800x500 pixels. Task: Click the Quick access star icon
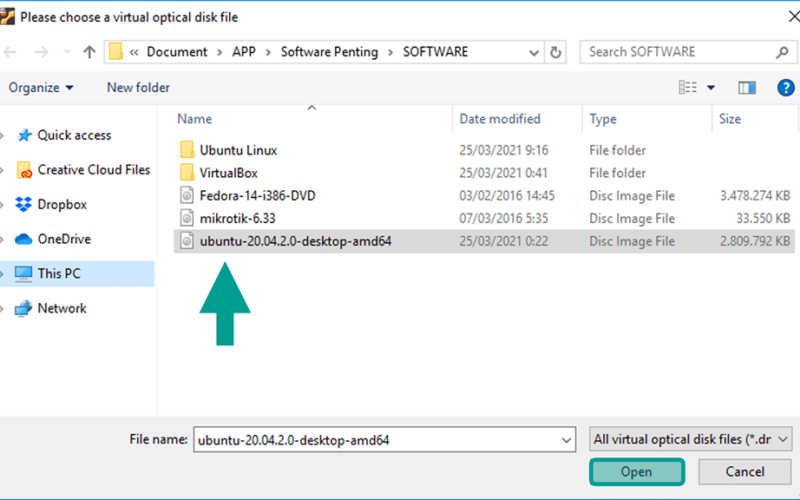[x=24, y=135]
